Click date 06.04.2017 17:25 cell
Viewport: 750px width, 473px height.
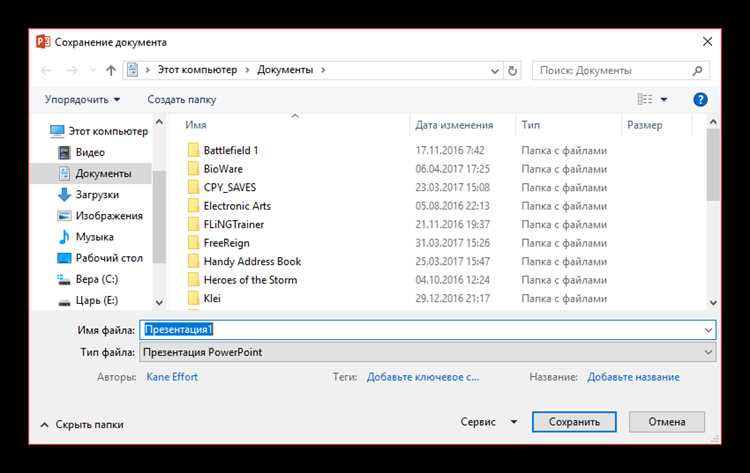(452, 169)
